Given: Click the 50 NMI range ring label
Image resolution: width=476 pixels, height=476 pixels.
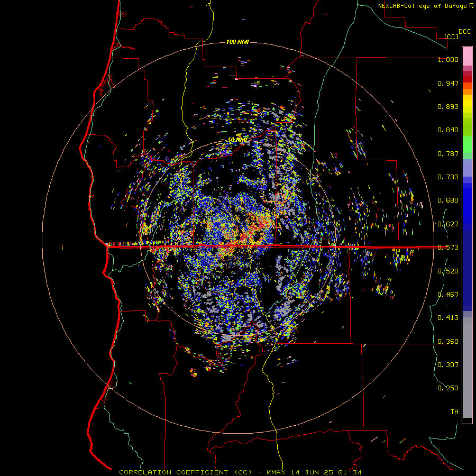Looking at the screenshot, I should tap(237, 140).
